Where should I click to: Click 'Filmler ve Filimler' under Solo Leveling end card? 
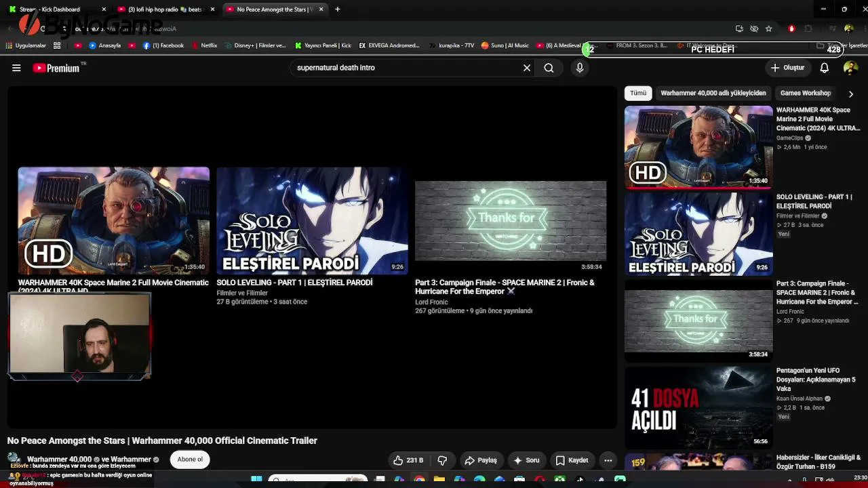pos(242,293)
